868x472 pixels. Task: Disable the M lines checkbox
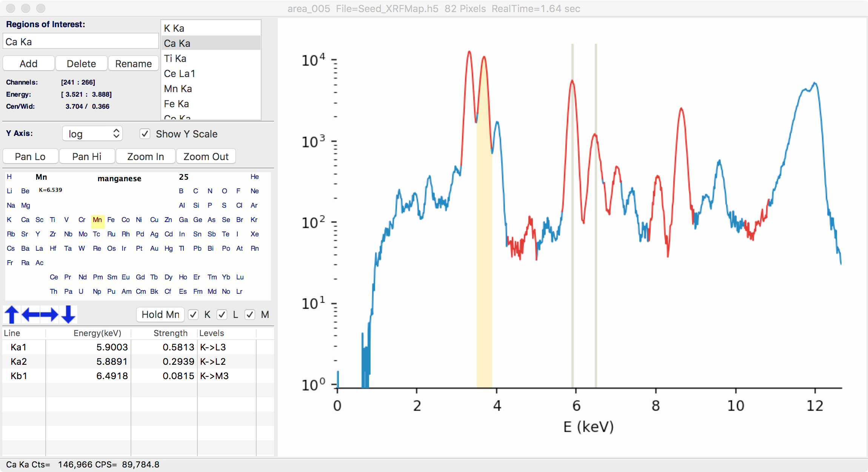tap(250, 315)
